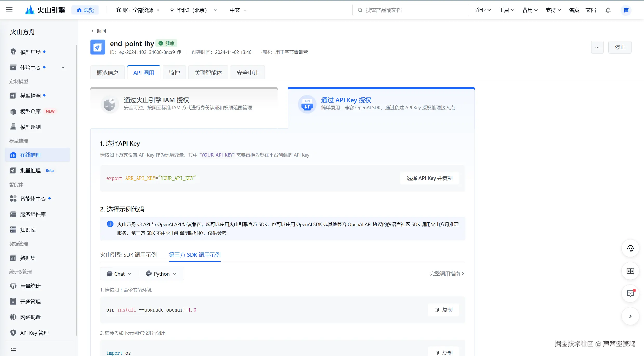Click the feedback message icon
Screen dimensions: 644x356
[630, 294]
